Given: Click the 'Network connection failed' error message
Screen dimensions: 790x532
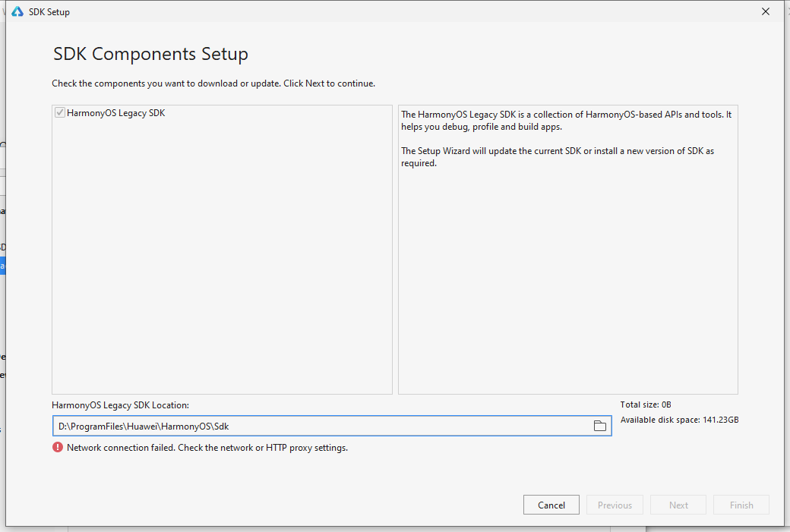Looking at the screenshot, I should 207,448.
